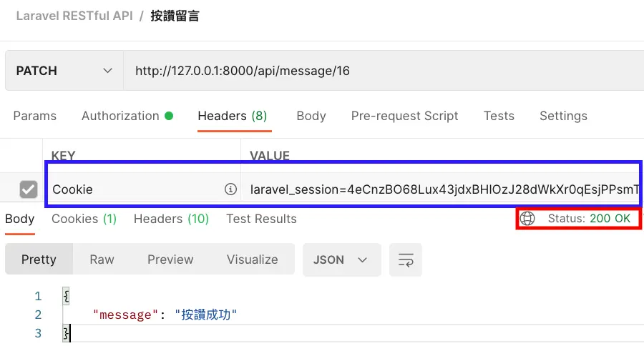This screenshot has height=346, width=644.
Task: Select the request Body tab
Action: point(311,116)
